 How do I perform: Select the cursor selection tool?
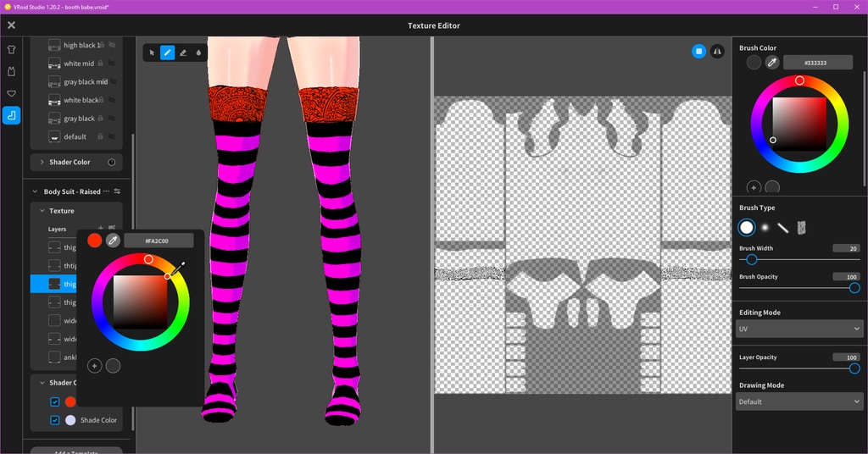click(152, 53)
